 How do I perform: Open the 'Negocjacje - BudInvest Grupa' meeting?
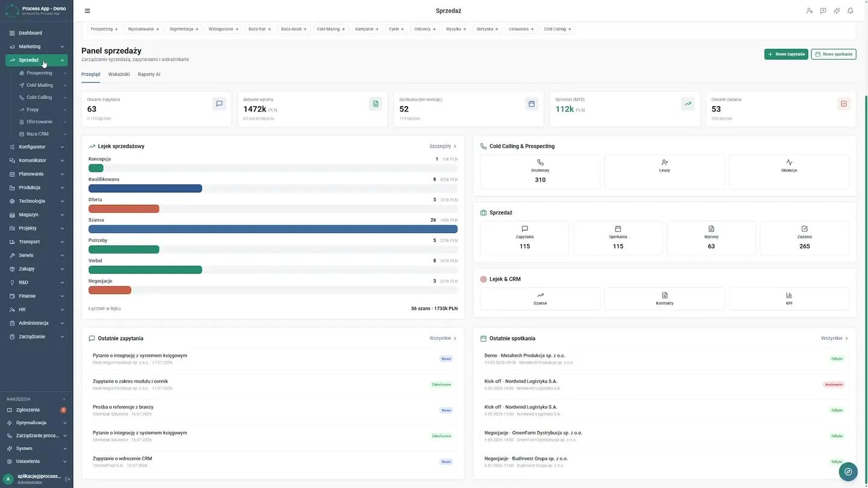click(664, 461)
